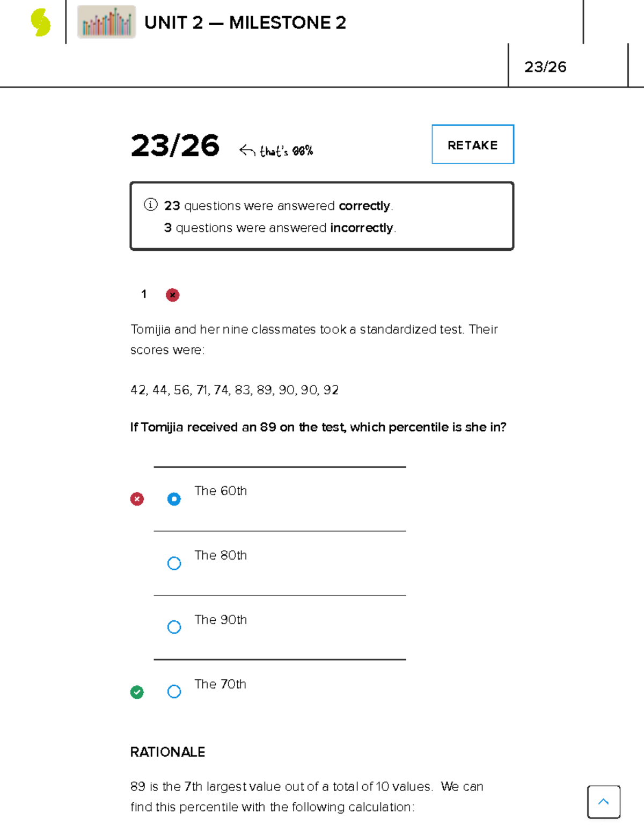Image resolution: width=644 pixels, height=834 pixels.
Task: Select 'The 70th' answer option
Action: click(174, 692)
